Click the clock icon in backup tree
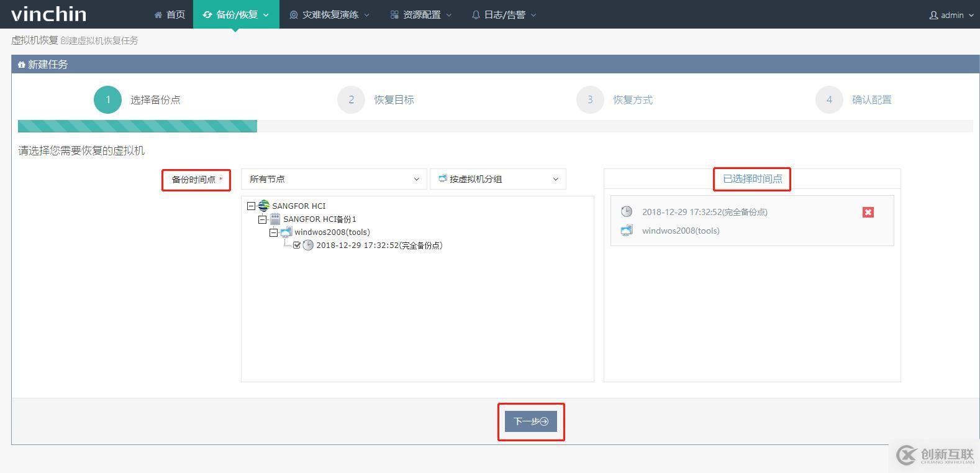This screenshot has width=980, height=473. click(308, 246)
